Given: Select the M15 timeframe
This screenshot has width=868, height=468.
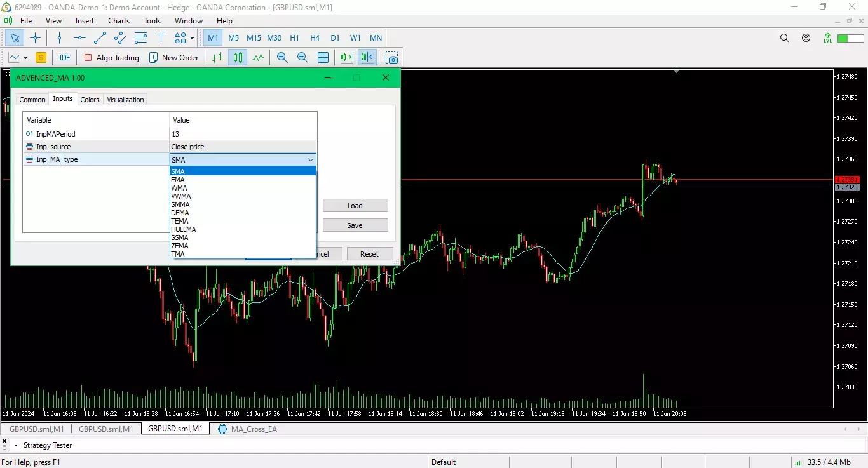Looking at the screenshot, I should point(254,38).
